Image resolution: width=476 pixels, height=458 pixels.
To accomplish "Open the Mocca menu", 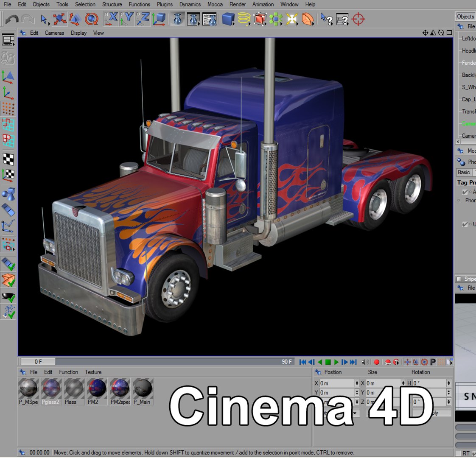I will pyautogui.click(x=215, y=4).
